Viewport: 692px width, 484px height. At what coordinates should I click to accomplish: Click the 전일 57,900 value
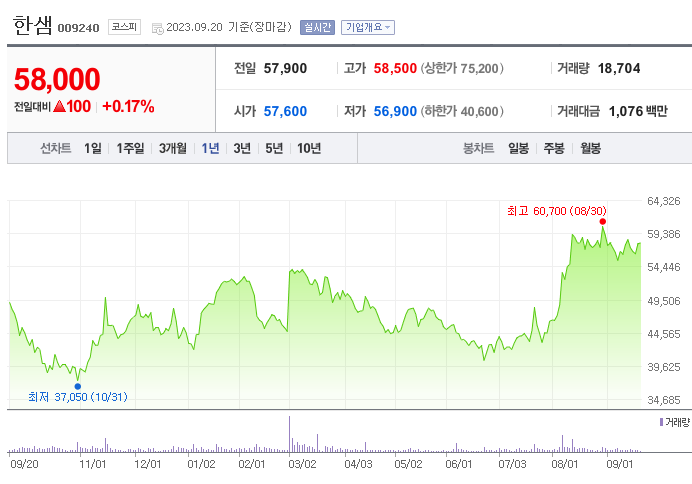pyautogui.click(x=285, y=68)
